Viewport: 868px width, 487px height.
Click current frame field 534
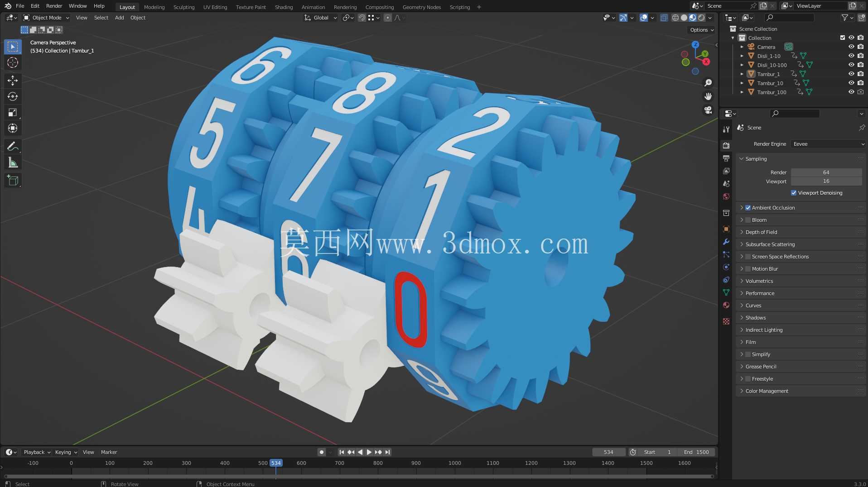[x=608, y=452]
